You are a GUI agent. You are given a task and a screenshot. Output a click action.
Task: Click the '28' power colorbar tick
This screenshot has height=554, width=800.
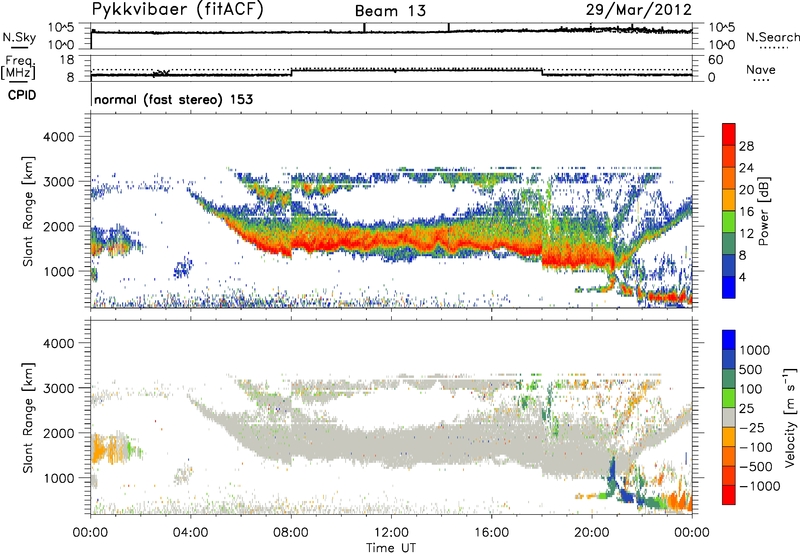pos(746,146)
